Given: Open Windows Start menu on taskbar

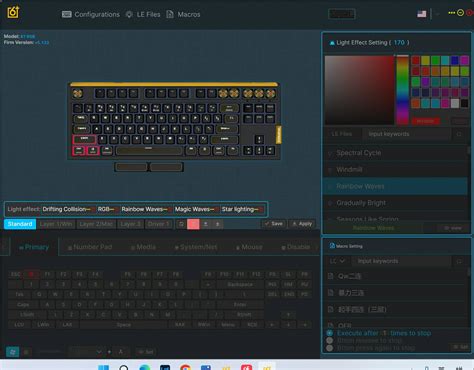Looking at the screenshot, I should [x=103, y=367].
